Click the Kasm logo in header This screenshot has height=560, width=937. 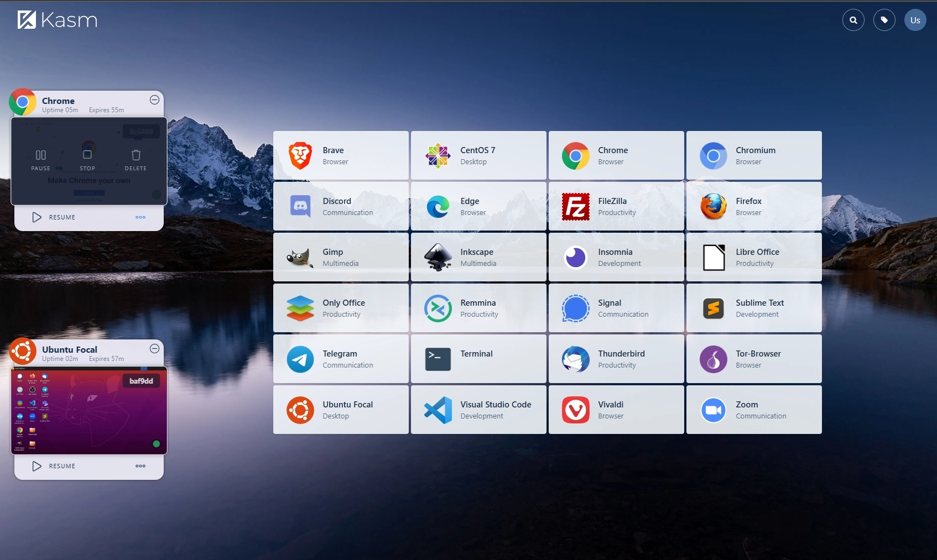point(58,20)
